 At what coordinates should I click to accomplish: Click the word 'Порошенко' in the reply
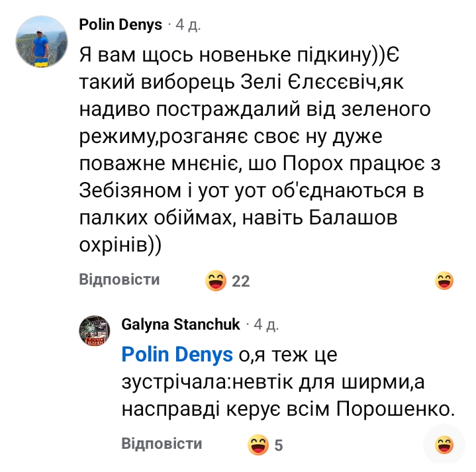(395, 410)
